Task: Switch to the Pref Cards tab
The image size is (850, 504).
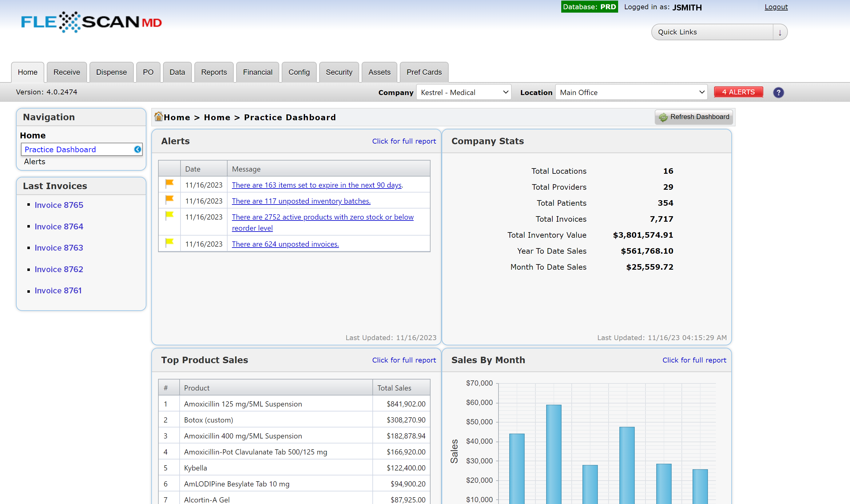Action: 424,72
